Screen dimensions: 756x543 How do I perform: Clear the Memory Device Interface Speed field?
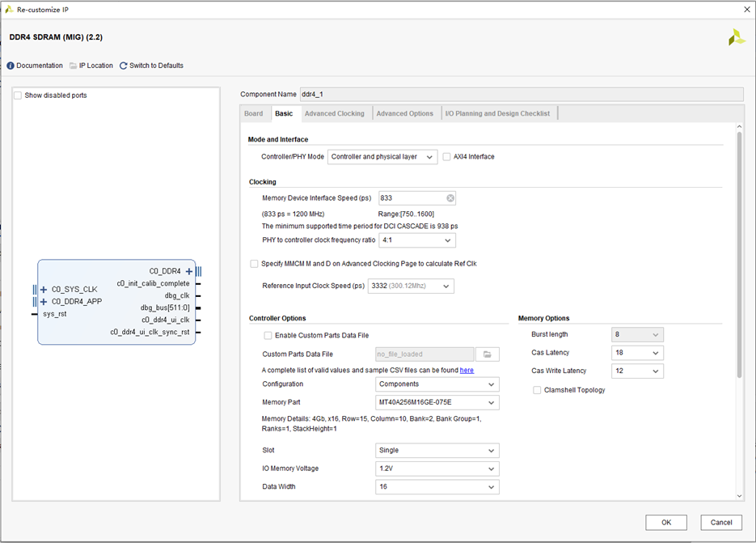tap(450, 198)
